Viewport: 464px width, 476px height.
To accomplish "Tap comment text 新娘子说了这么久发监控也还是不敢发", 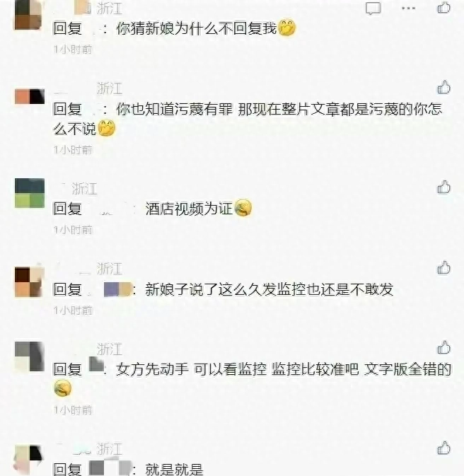I will coord(269,289).
